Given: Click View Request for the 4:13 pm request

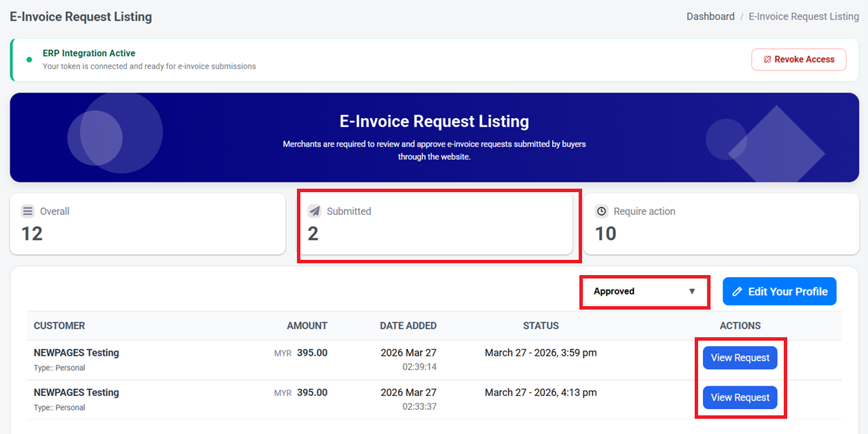Looking at the screenshot, I should coord(740,397).
